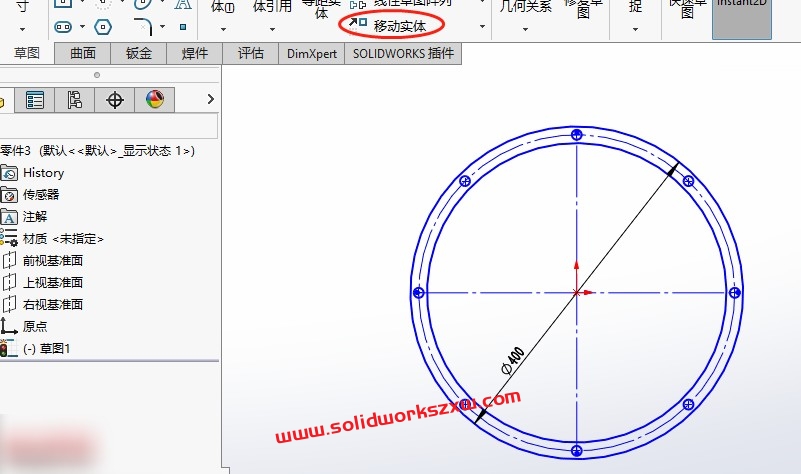Click the panel split handle dot
Viewport: 801px width, 474px height.
[x=97, y=75]
